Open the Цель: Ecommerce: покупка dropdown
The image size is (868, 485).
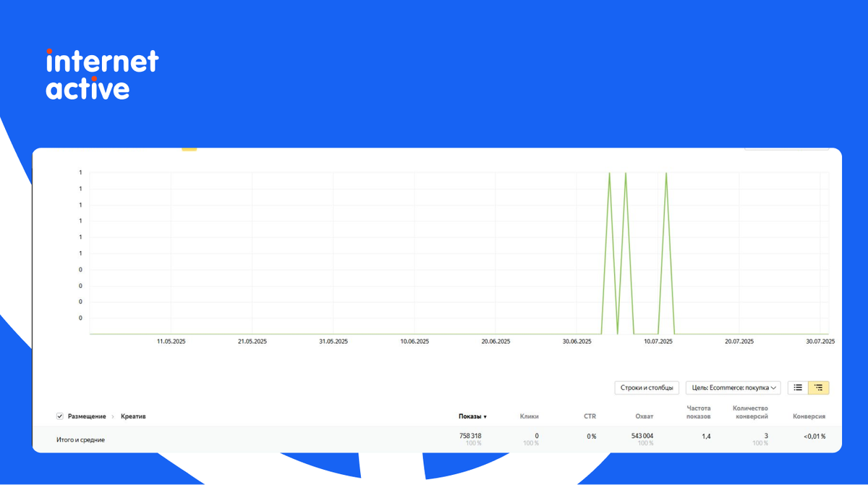tap(733, 387)
